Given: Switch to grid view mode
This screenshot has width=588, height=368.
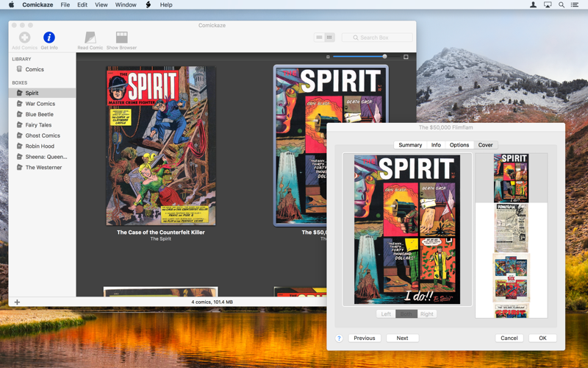Looking at the screenshot, I should 329,38.
